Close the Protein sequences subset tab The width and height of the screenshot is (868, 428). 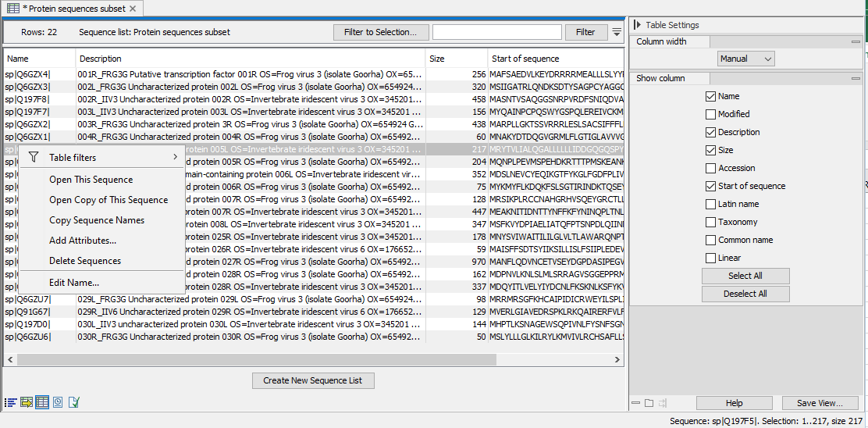point(133,8)
